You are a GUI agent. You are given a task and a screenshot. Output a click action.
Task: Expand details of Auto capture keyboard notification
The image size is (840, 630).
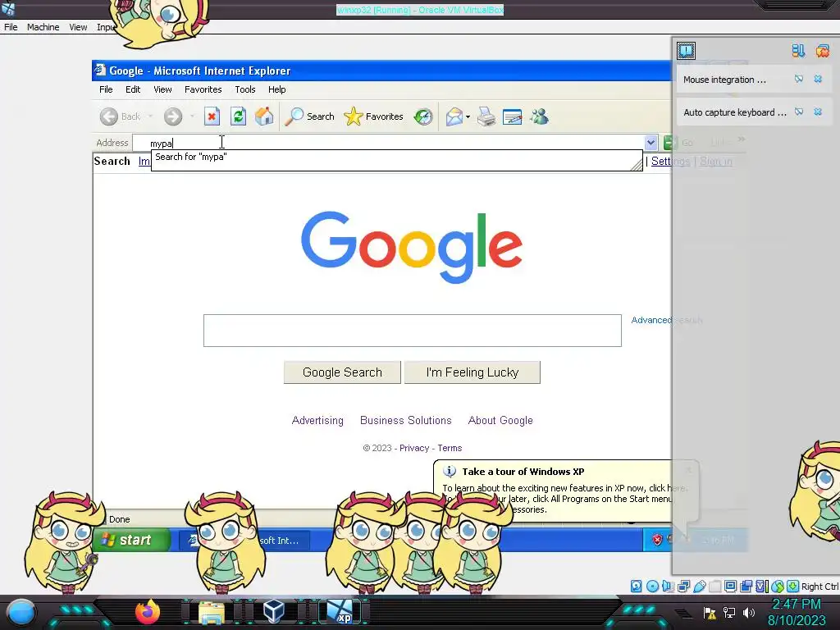(x=799, y=112)
